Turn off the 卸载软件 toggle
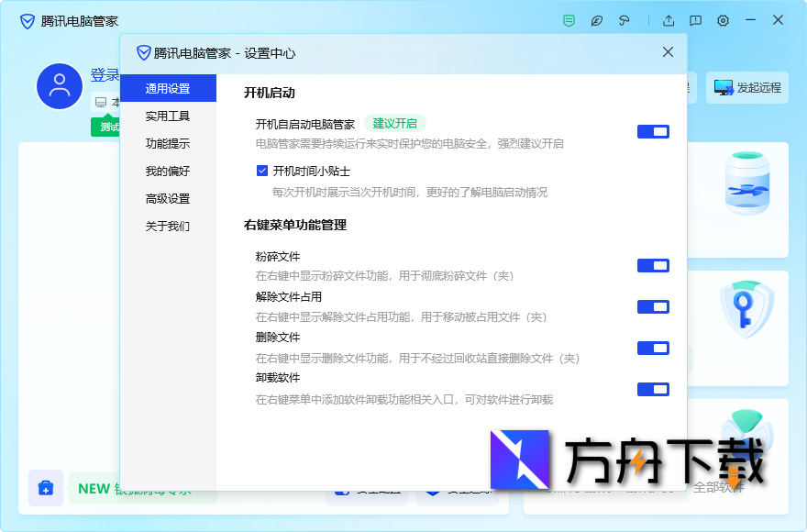 [x=653, y=389]
